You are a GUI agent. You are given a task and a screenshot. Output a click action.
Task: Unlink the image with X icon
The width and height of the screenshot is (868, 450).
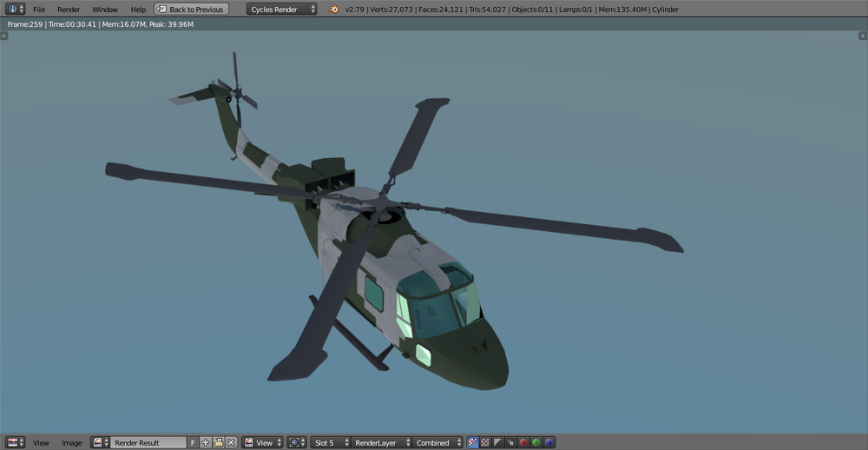pos(231,442)
